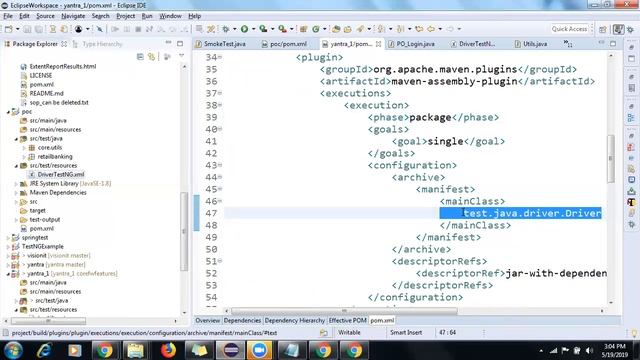The height and width of the screenshot is (360, 640).
Task: Click the green Run button icon
Action: pos(244,29)
